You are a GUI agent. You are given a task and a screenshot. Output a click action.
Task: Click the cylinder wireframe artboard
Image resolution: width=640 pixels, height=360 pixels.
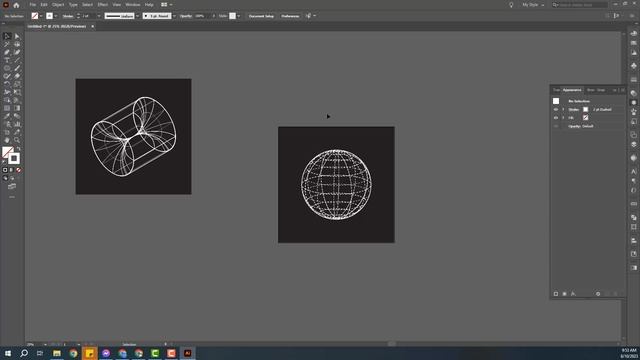point(133,137)
